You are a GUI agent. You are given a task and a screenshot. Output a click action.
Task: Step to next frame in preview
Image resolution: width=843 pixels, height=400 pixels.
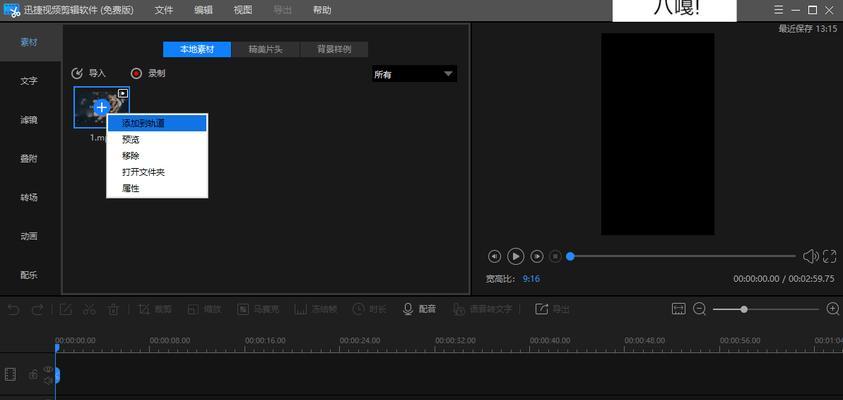pyautogui.click(x=537, y=256)
